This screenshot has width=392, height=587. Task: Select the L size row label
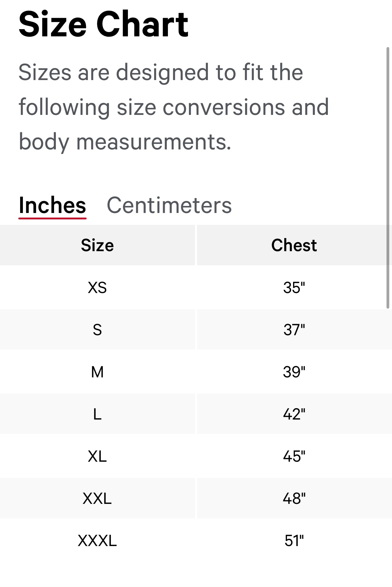click(x=97, y=414)
